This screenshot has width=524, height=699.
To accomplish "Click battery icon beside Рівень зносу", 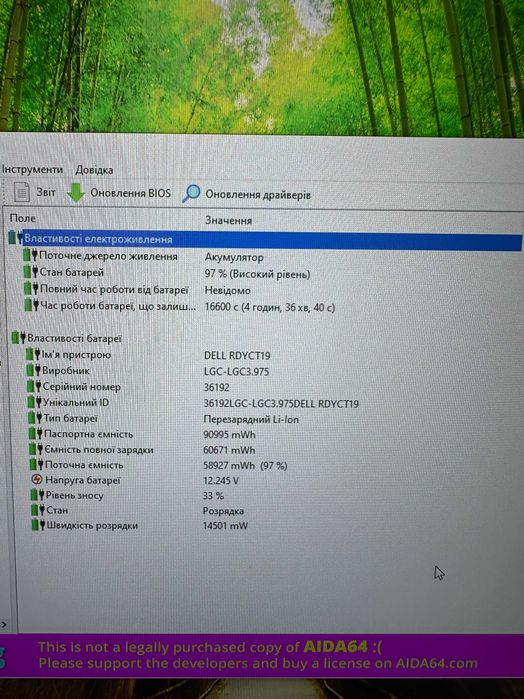I will (37, 495).
